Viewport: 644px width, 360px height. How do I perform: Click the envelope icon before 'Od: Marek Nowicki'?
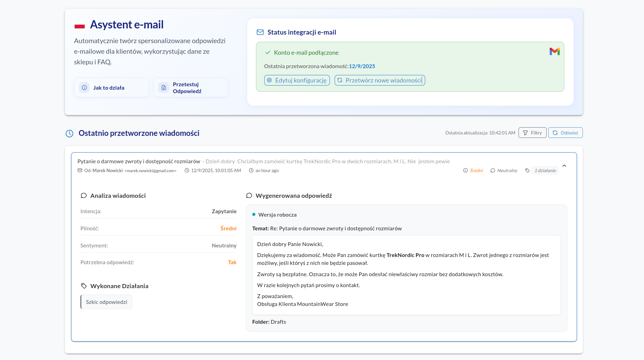tap(80, 170)
